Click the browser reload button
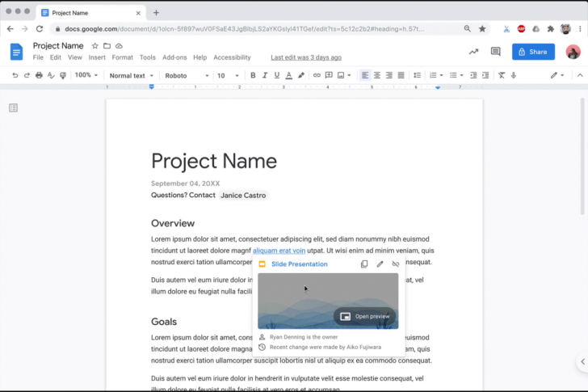The width and height of the screenshot is (588, 392). pos(40,29)
